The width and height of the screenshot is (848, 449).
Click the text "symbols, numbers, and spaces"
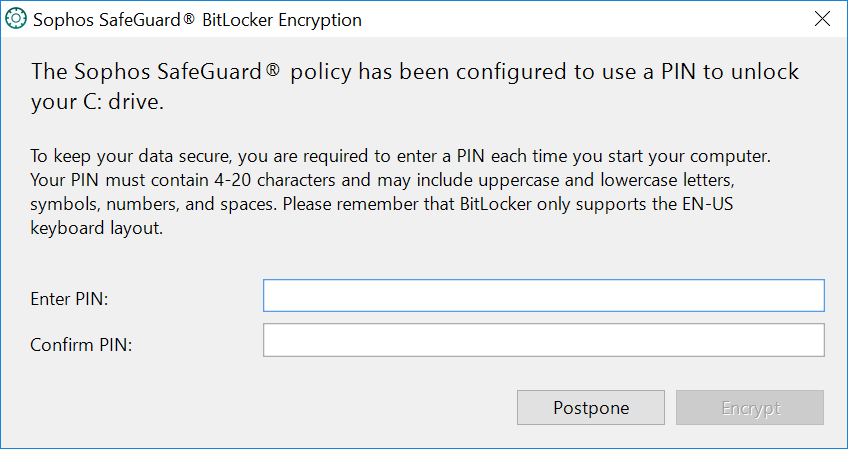154,204
